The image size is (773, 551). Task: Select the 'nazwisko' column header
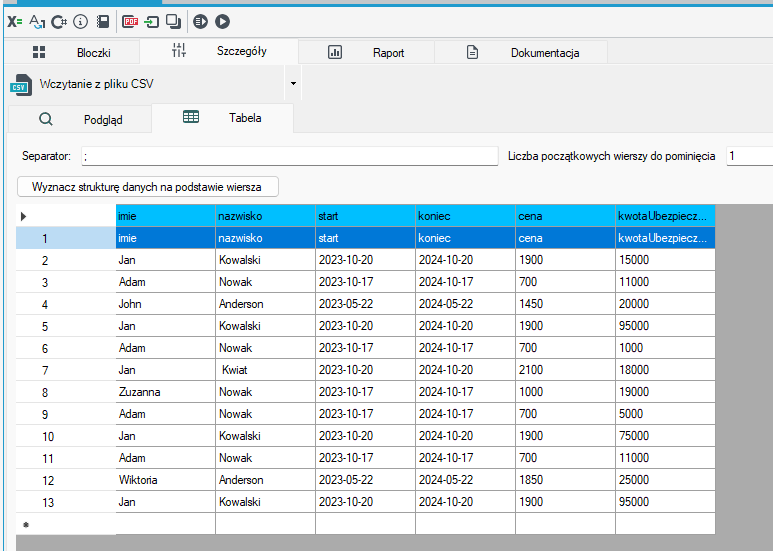pos(266,216)
